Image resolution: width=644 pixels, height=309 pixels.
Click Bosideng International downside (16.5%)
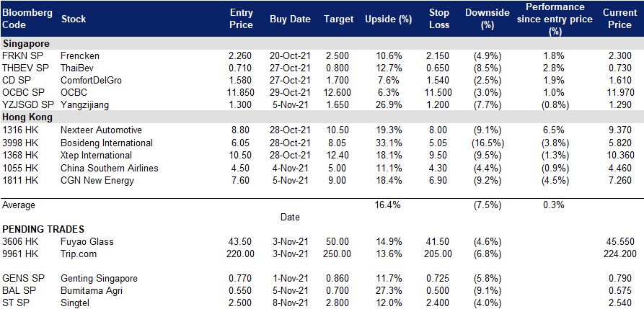click(487, 143)
